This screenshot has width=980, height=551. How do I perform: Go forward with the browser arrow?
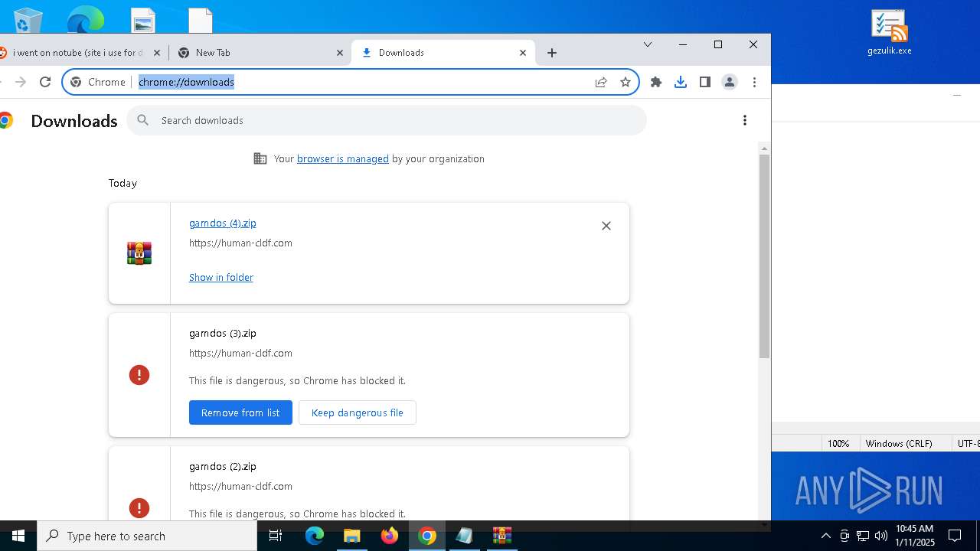[x=21, y=82]
